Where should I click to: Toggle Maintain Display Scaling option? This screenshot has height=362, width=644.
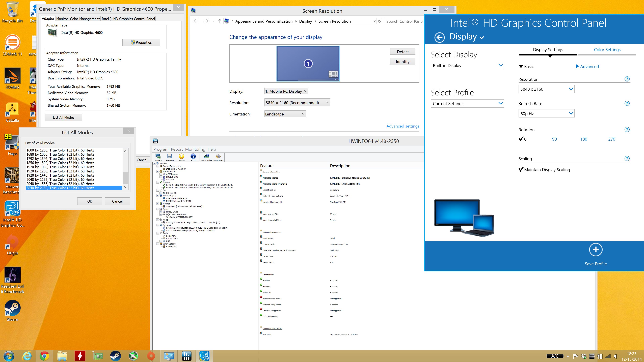coord(545,169)
